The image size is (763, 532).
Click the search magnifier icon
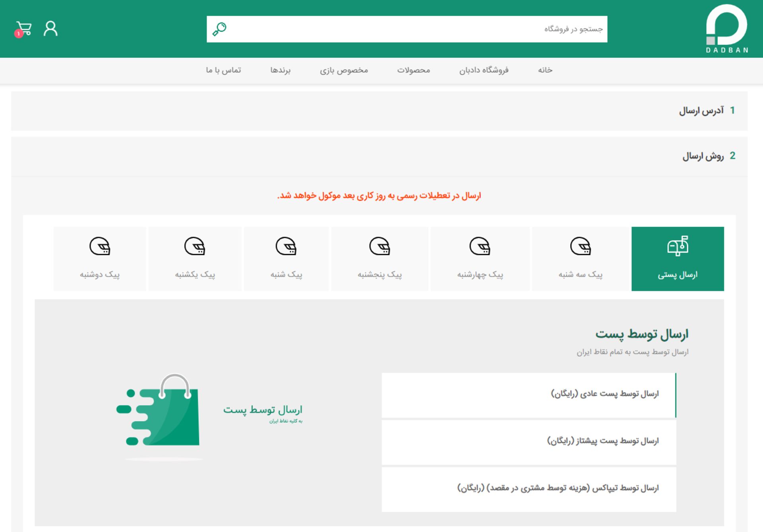[x=219, y=28]
